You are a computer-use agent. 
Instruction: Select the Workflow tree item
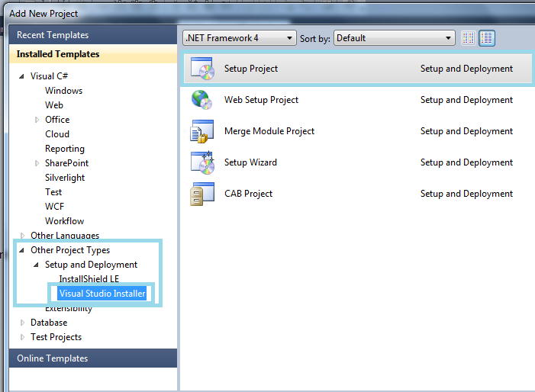pos(64,221)
